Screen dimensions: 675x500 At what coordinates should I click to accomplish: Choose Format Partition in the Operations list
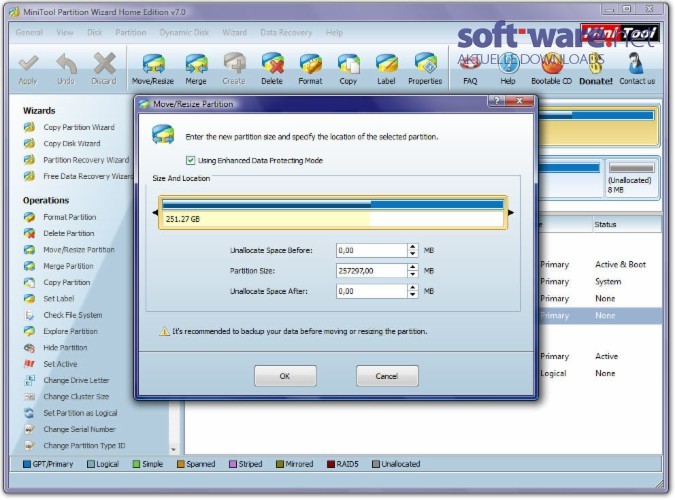tap(60, 217)
